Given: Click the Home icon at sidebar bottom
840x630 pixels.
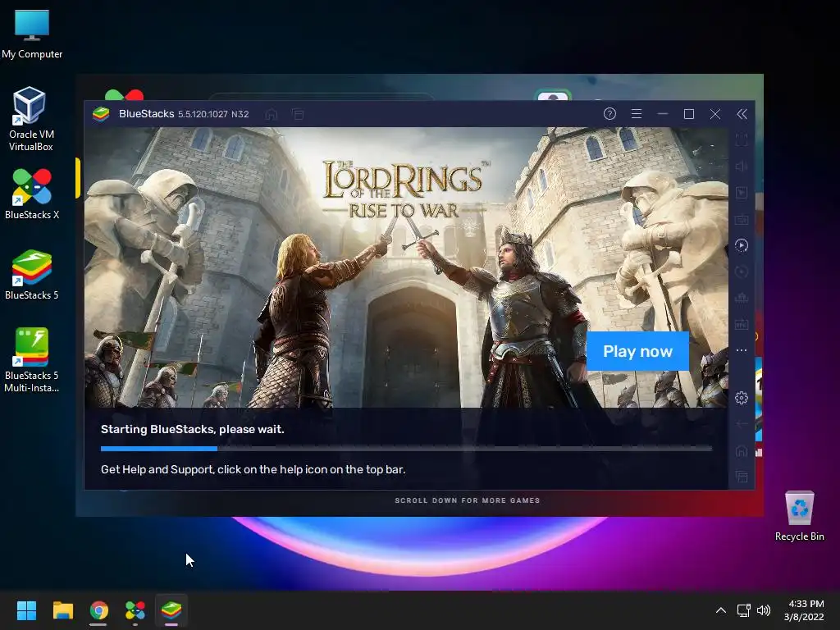Looking at the screenshot, I should pyautogui.click(x=742, y=450).
